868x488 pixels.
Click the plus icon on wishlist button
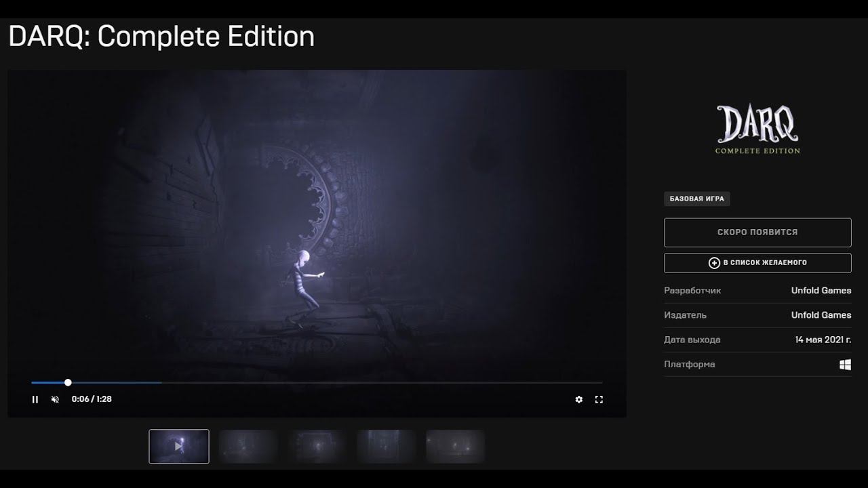(x=714, y=263)
